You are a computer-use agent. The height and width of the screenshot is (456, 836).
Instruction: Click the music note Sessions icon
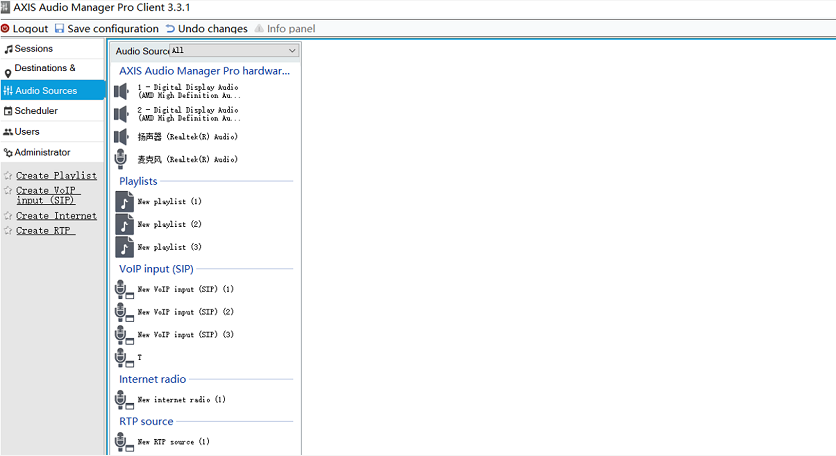click(x=8, y=49)
